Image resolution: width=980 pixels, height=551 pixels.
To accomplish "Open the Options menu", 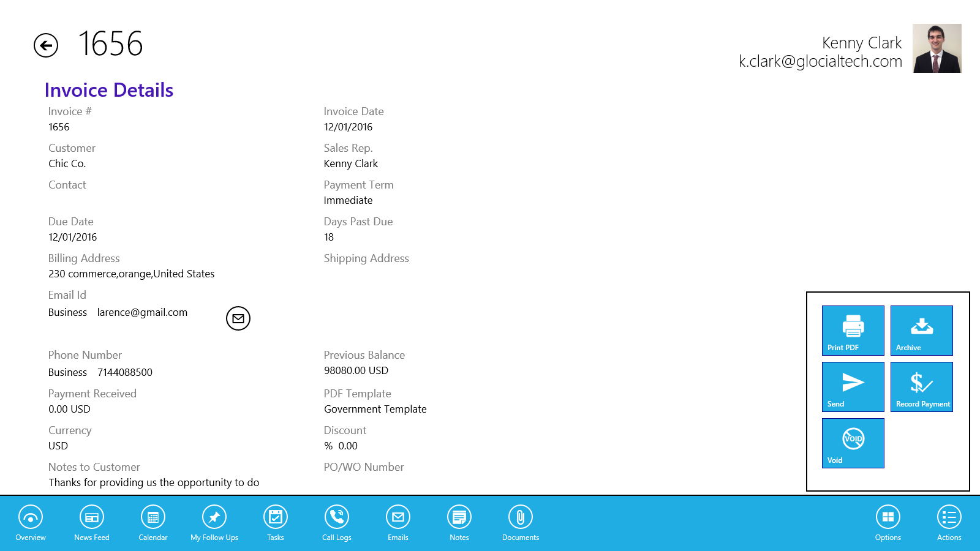I will coord(888,523).
